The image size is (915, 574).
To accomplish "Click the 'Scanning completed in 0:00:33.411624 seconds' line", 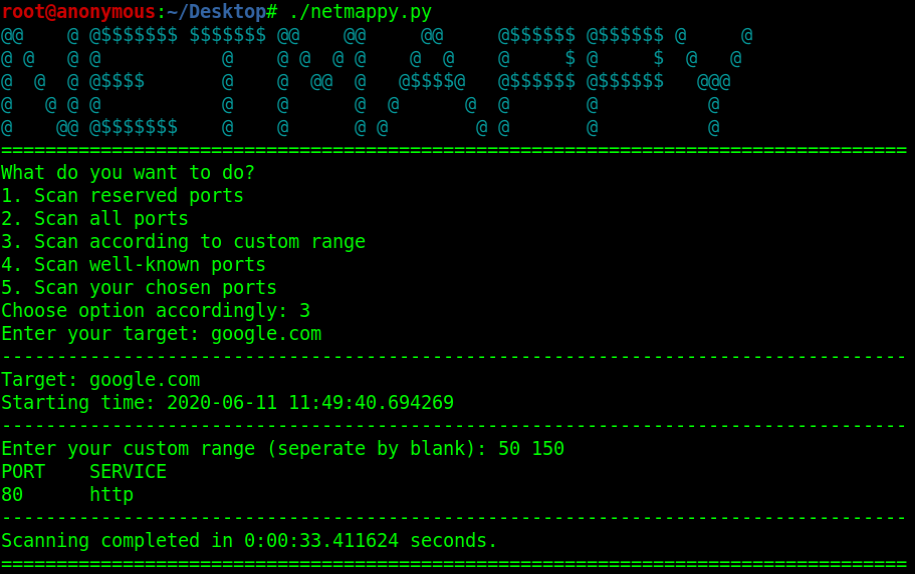I will (249, 541).
